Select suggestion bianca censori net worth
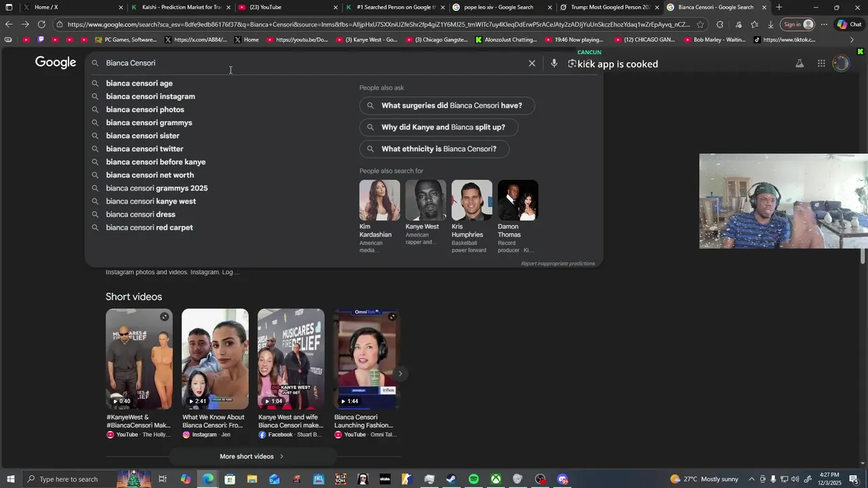 coord(150,175)
